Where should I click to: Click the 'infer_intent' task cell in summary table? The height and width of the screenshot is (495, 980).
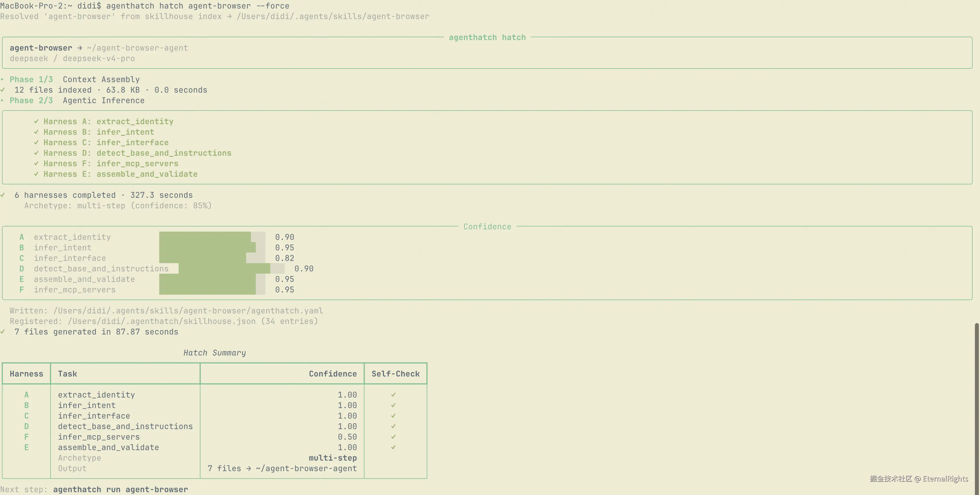87,405
